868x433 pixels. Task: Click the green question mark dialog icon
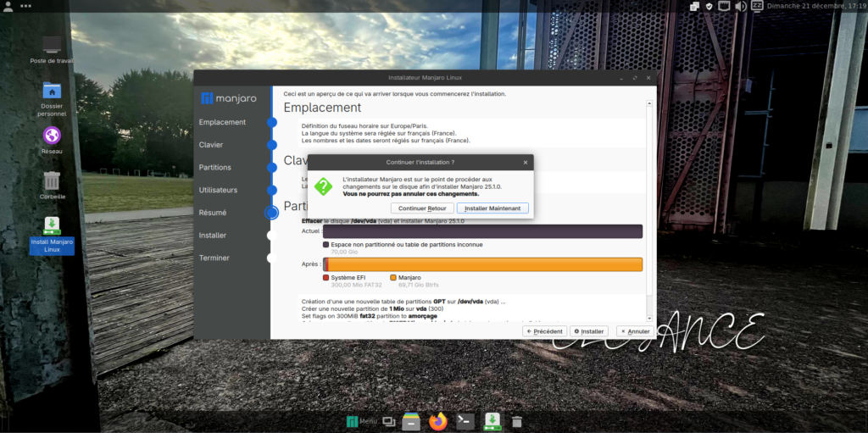click(x=324, y=186)
